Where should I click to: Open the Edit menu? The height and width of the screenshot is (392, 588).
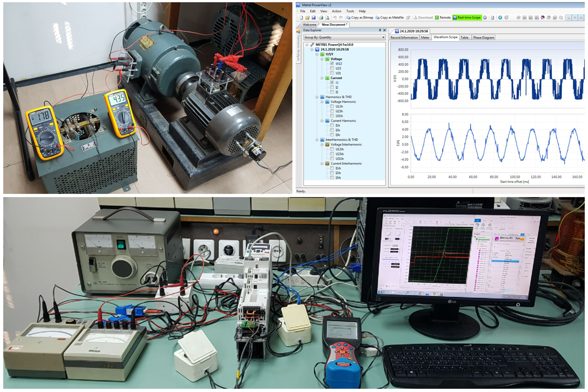tap(312, 11)
